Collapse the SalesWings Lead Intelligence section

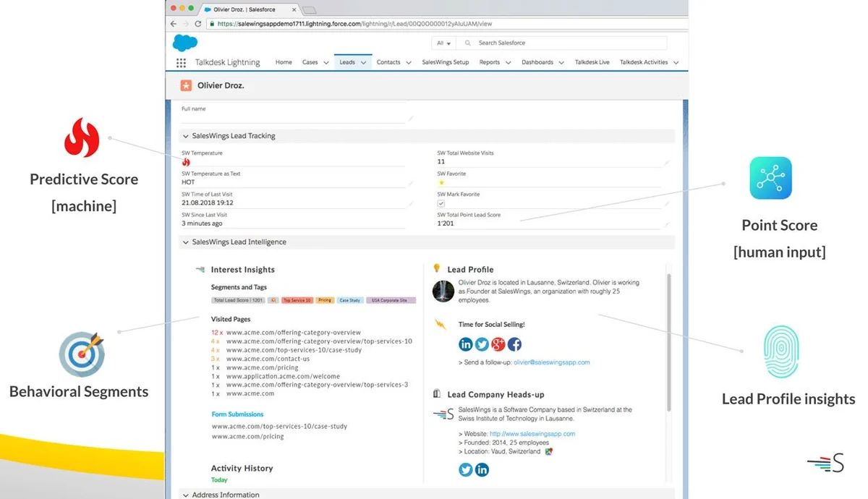(x=186, y=242)
